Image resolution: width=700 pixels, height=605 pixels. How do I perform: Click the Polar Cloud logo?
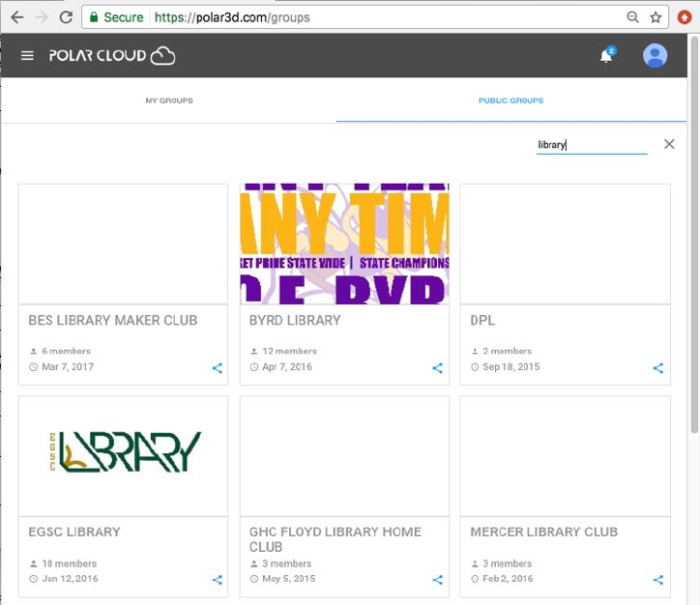112,56
